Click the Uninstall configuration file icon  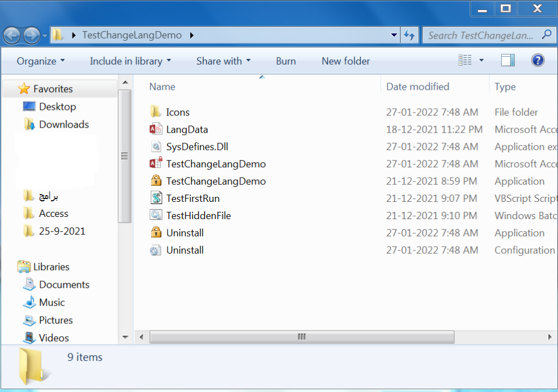(156, 250)
